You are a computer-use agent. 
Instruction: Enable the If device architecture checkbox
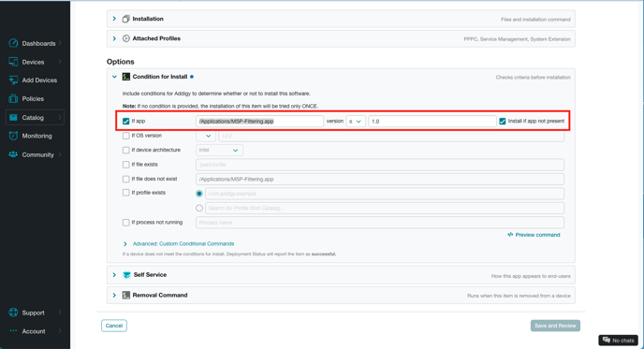tap(126, 150)
